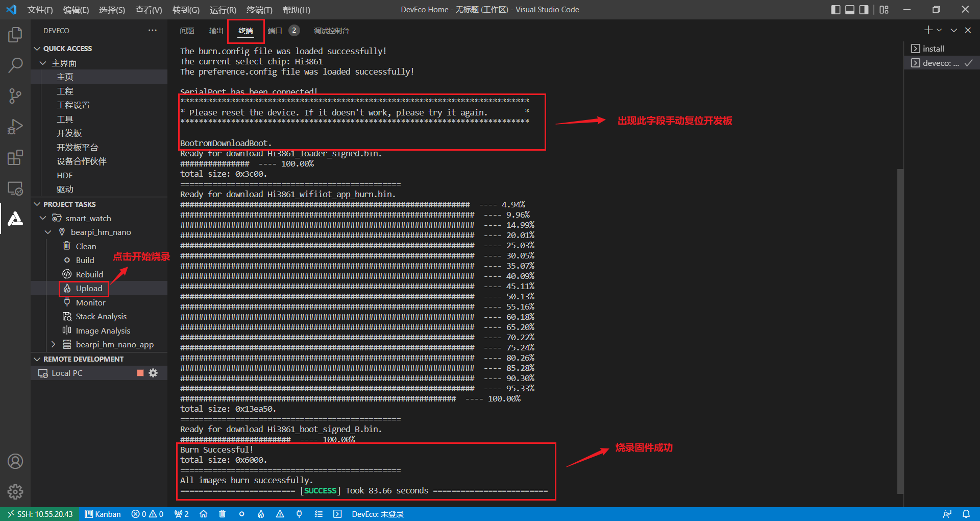Open Source Control view in activity bar
This screenshot has height=521, width=980.
click(x=15, y=96)
